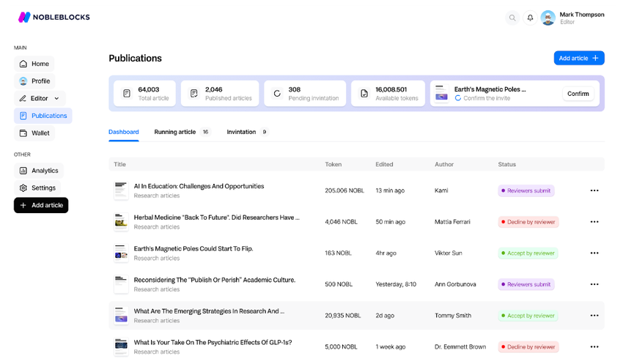Click the NobleBlocks logo
This screenshot has height=364, width=623.
(54, 17)
